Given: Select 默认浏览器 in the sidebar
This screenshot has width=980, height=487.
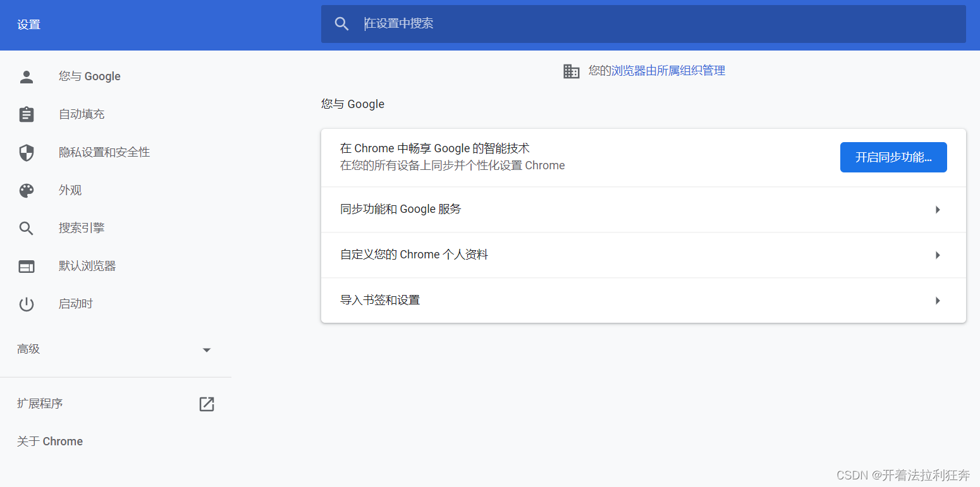Looking at the screenshot, I should point(87,266).
